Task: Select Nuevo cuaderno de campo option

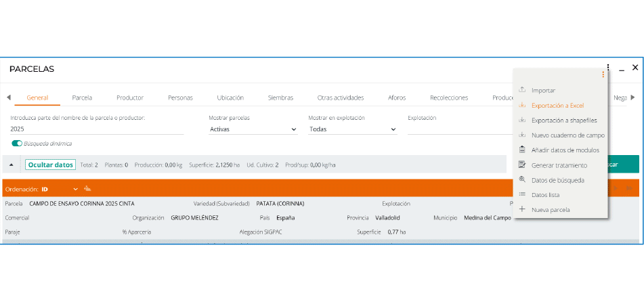Action: point(567,135)
